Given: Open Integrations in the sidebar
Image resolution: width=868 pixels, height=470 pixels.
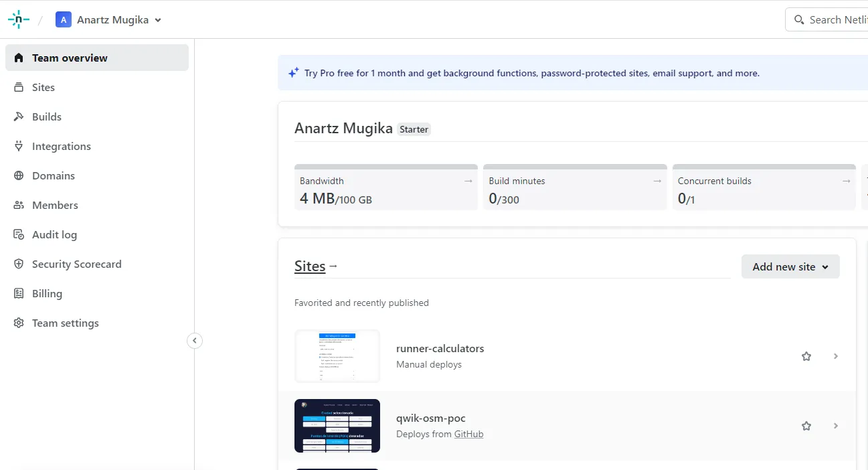Looking at the screenshot, I should point(97,146).
